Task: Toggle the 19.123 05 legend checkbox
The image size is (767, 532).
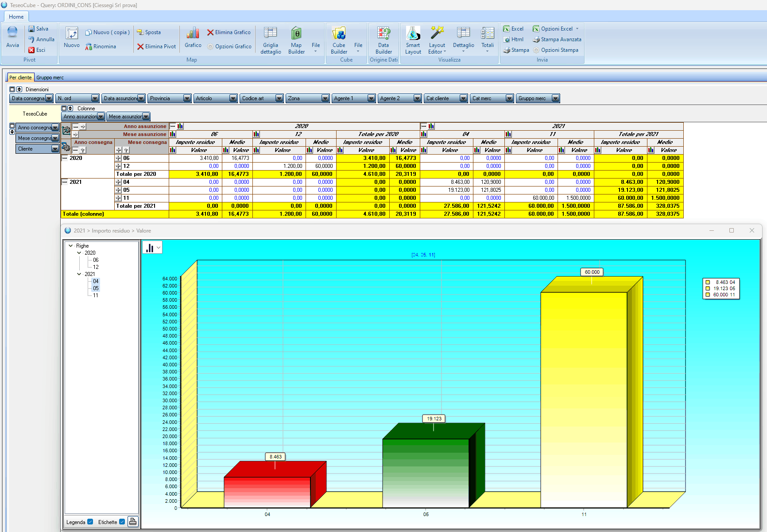Action: coord(708,288)
